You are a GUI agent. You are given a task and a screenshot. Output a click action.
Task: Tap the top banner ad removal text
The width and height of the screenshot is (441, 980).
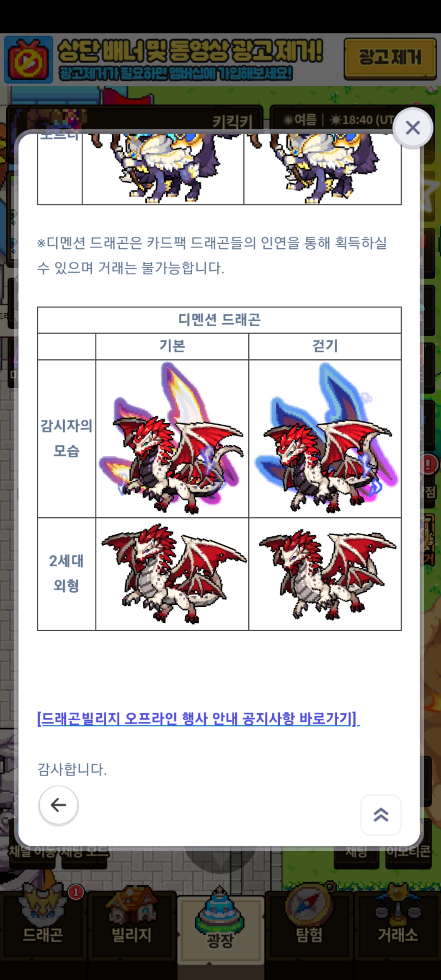click(190, 60)
